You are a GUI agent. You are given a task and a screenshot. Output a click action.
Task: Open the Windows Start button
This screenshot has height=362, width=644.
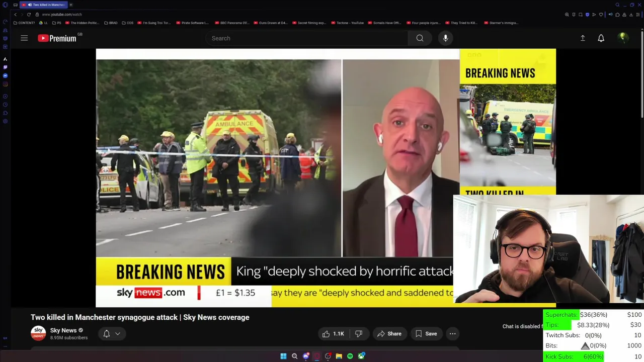(283, 356)
